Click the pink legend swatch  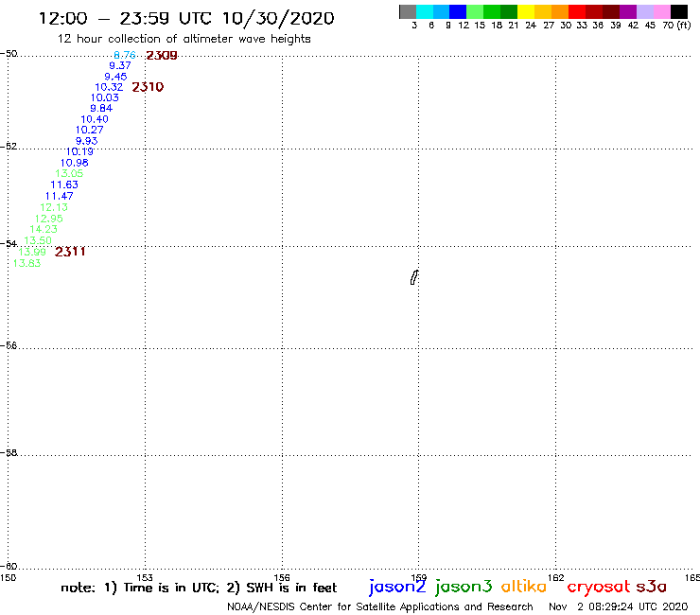click(x=661, y=11)
